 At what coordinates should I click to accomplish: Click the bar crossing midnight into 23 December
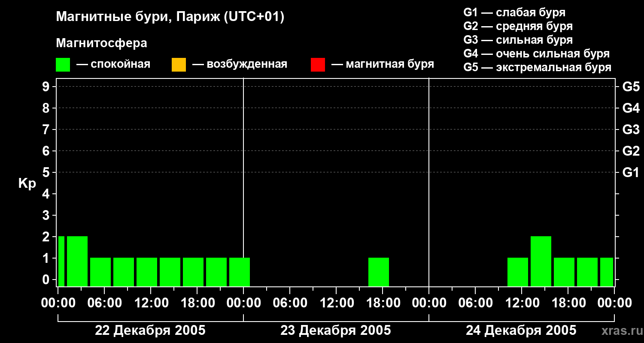[x=240, y=272]
